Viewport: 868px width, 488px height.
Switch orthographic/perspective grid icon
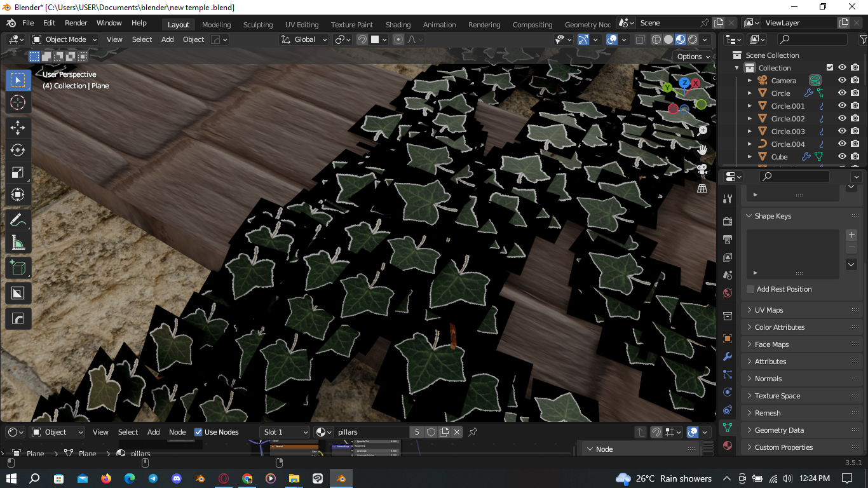tap(702, 189)
